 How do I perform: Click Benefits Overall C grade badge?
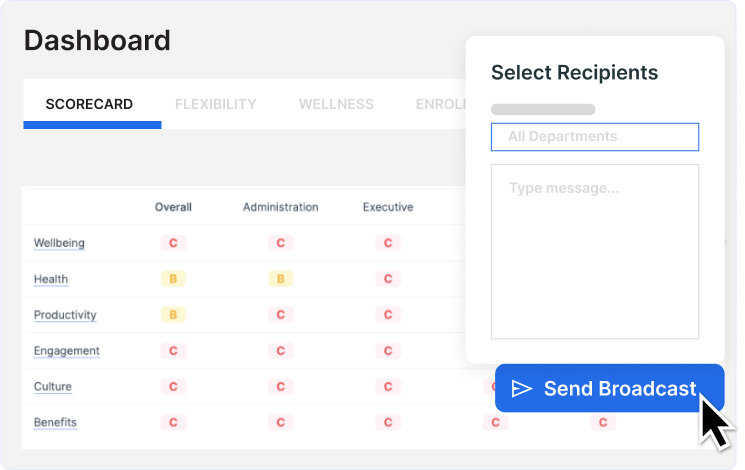[173, 422]
